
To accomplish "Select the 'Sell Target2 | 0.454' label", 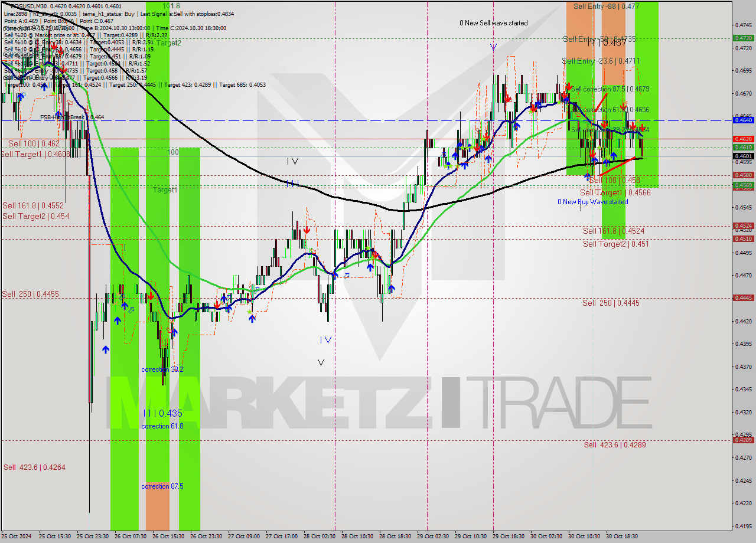I will (35, 216).
